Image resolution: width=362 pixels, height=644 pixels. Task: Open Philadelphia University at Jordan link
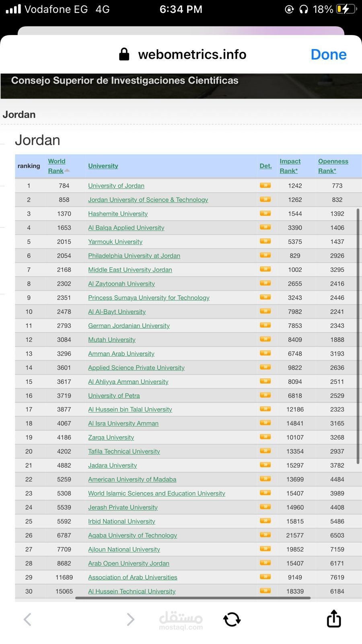(134, 256)
